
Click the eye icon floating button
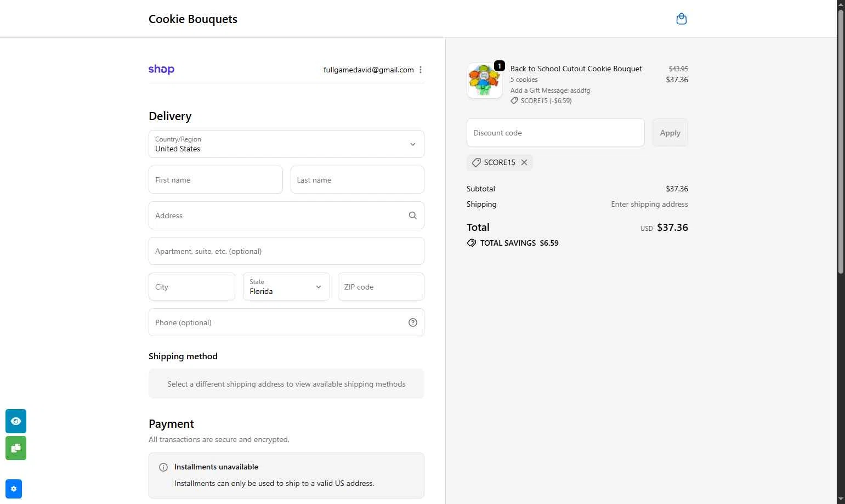16,421
